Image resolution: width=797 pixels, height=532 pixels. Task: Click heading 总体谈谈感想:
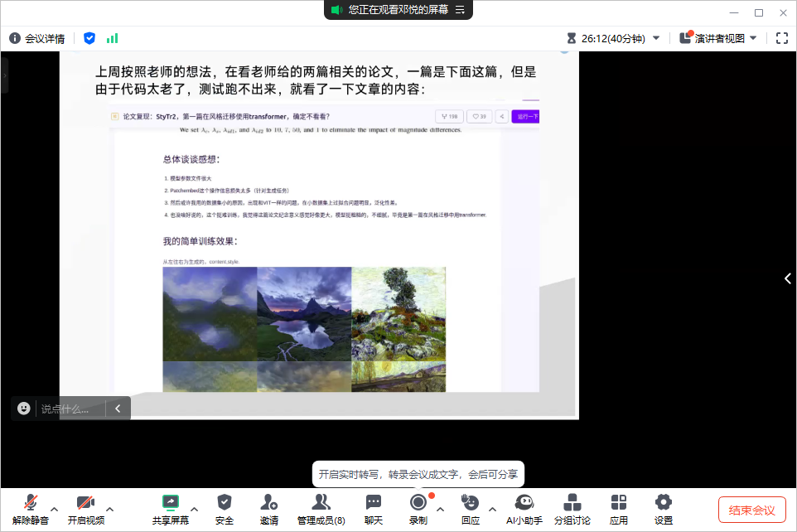tap(191, 159)
